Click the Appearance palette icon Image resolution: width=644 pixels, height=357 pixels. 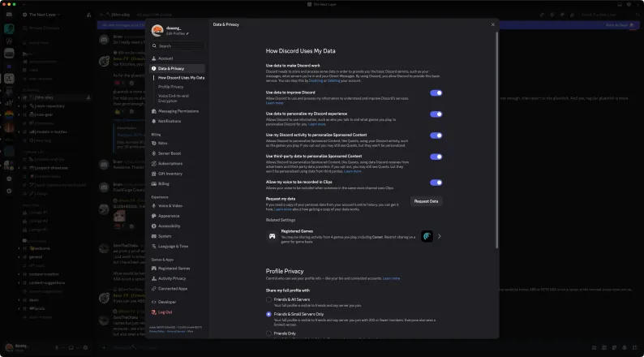pos(154,216)
